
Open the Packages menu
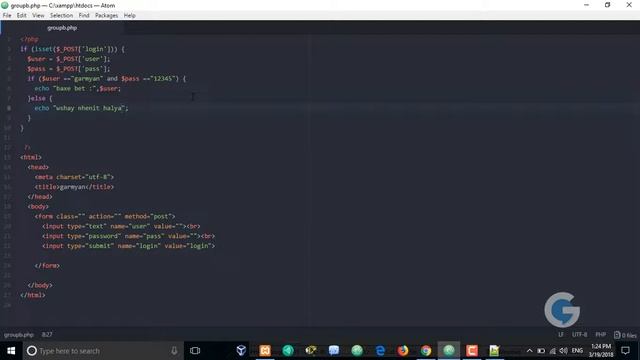point(106,16)
